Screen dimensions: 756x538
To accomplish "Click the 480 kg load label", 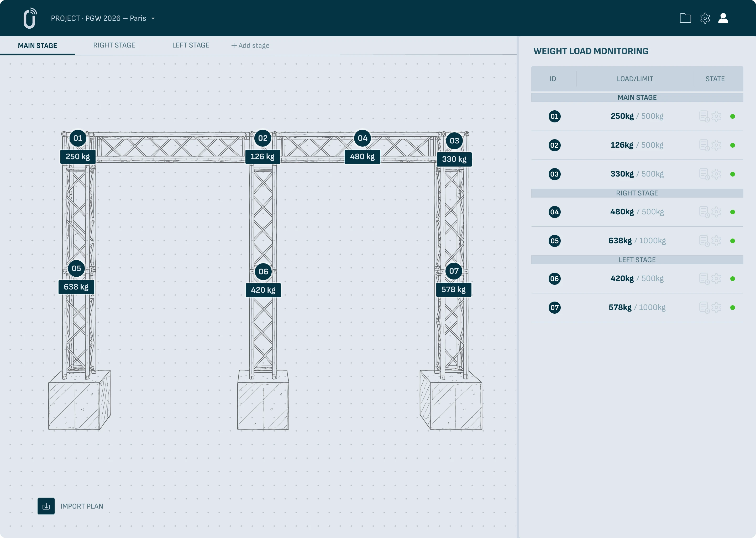I will click(x=363, y=157).
